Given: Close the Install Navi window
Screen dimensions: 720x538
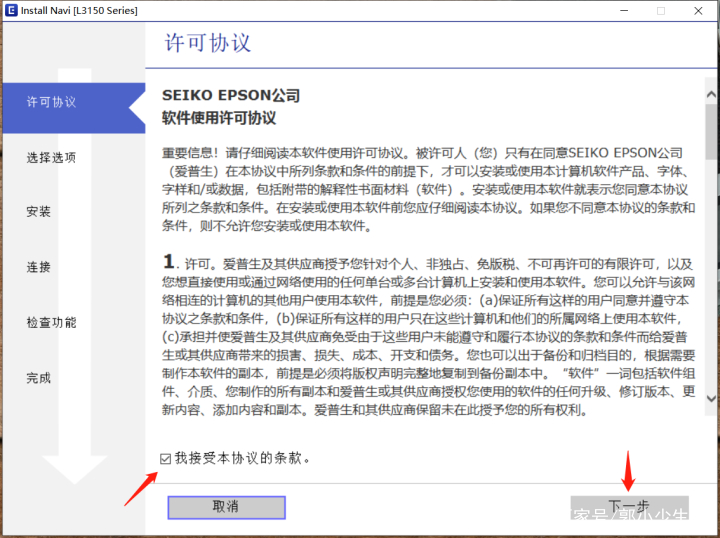Looking at the screenshot, I should coord(698,11).
